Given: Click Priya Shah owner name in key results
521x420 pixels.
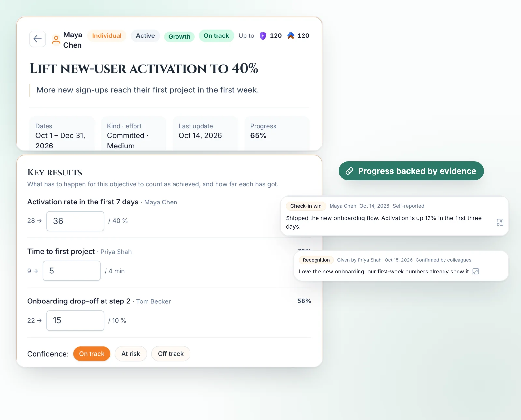Looking at the screenshot, I should coord(116,252).
